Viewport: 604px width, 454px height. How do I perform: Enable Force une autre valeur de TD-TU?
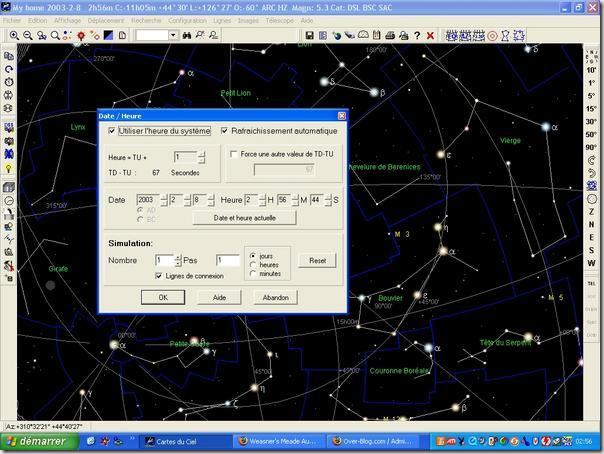point(233,154)
